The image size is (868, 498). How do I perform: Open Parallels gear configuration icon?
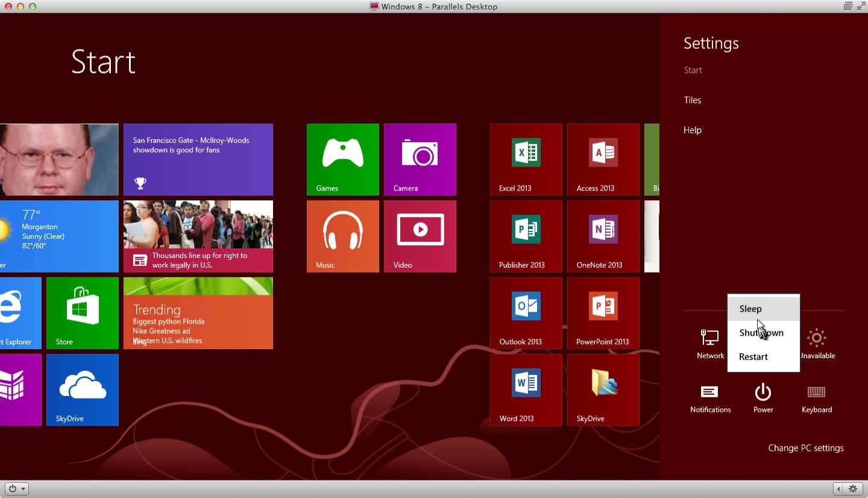[853, 488]
